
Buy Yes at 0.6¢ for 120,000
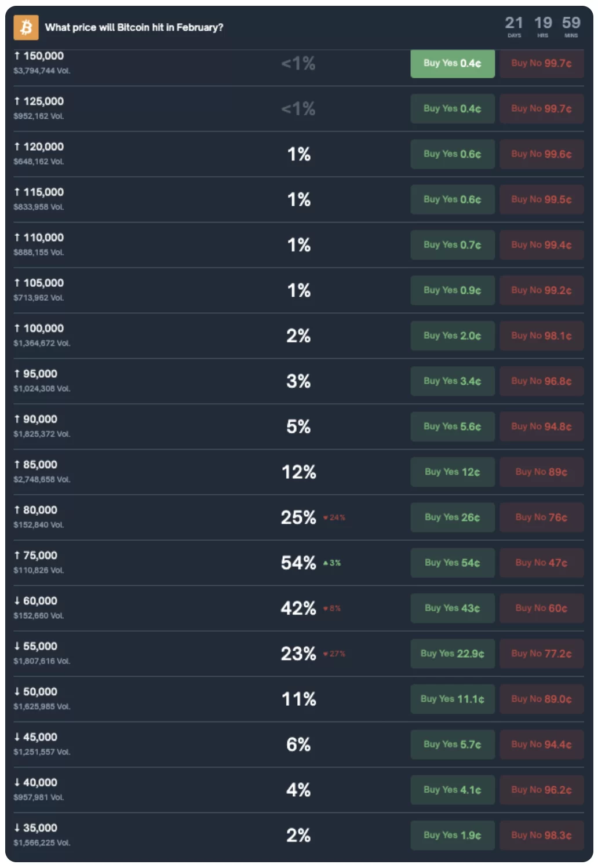(x=452, y=154)
